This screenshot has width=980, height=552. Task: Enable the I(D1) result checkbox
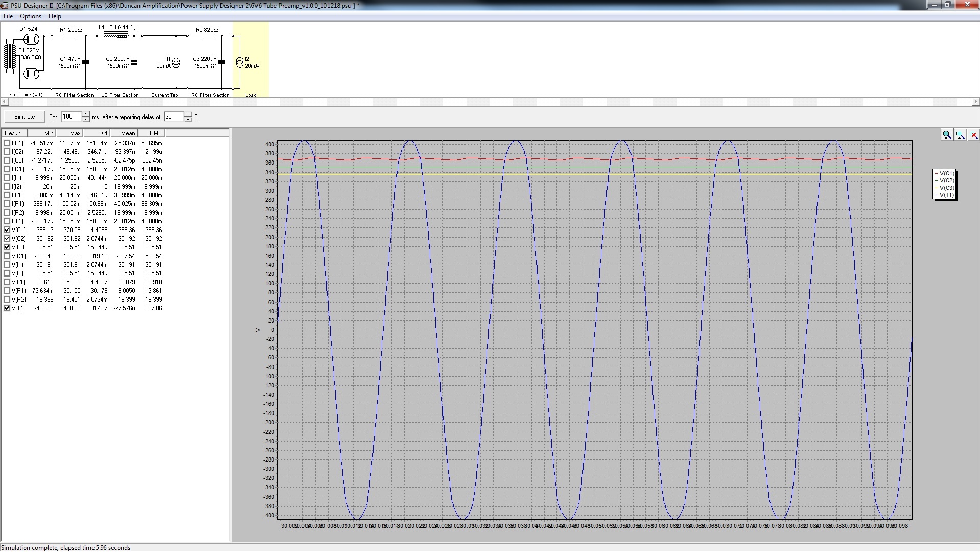7,169
